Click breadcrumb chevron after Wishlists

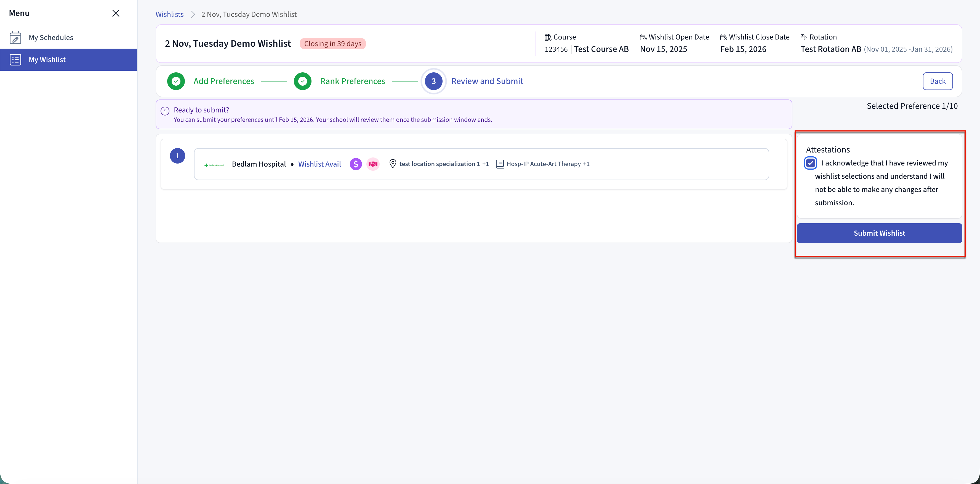click(x=193, y=14)
